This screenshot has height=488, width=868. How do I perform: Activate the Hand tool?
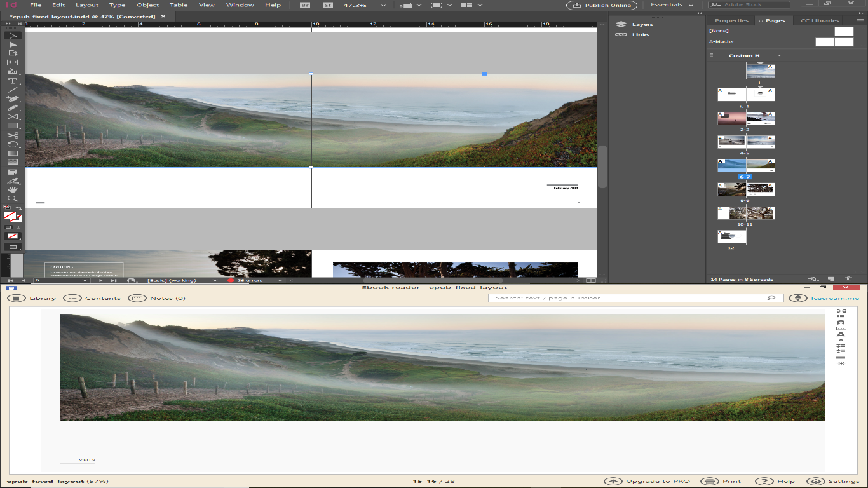(12, 189)
